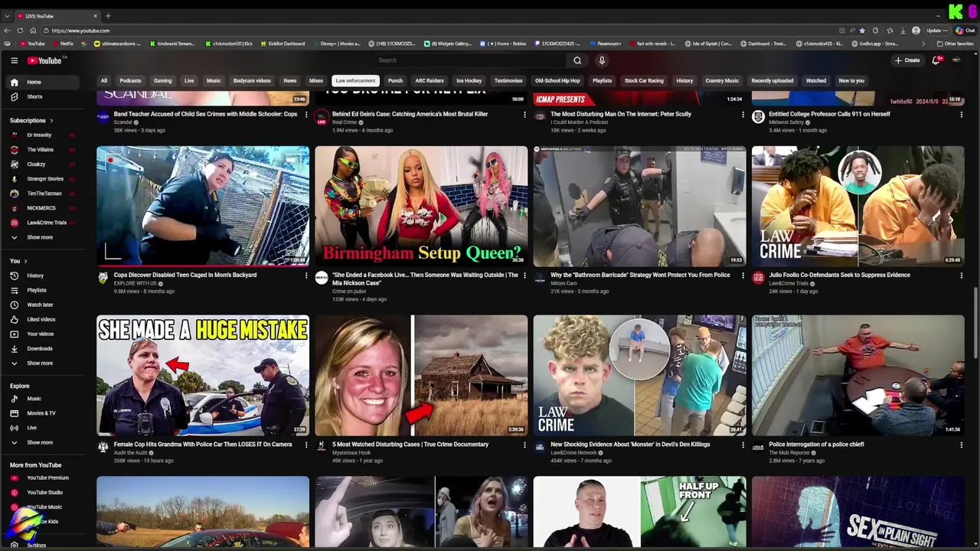Open New Shocking Evidence Devil's Den video title
Image resolution: width=980 pixels, height=551 pixels.
(x=630, y=445)
